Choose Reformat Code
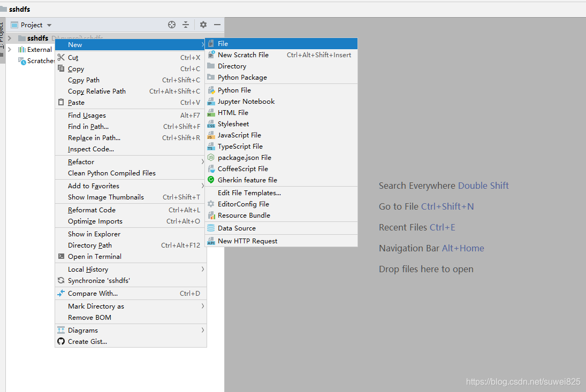The height and width of the screenshot is (392, 586). (131, 210)
